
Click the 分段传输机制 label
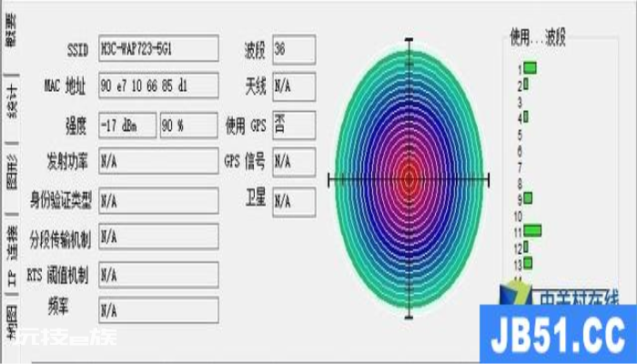point(60,238)
